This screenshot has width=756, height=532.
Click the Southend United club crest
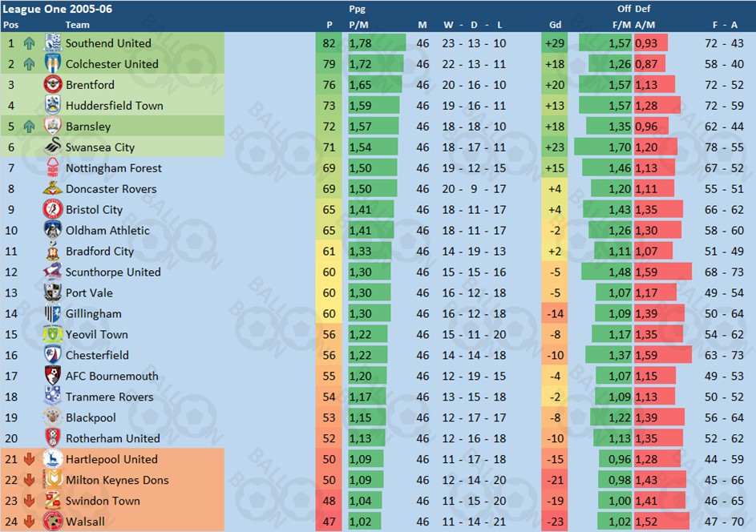53,43
